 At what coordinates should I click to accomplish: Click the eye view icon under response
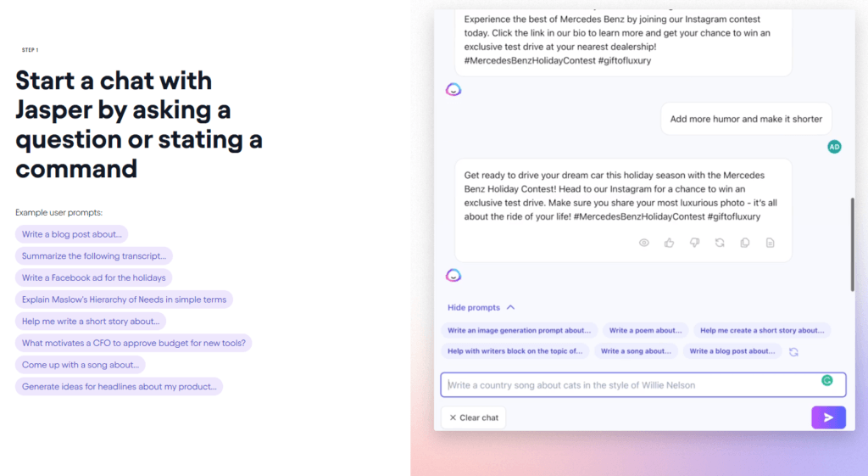[x=644, y=243]
